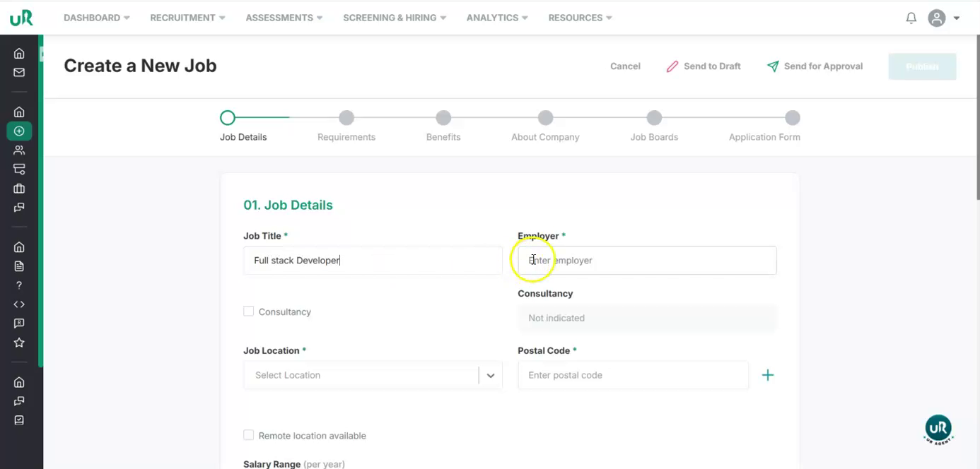
Task: Click Send for Approval
Action: click(815, 66)
